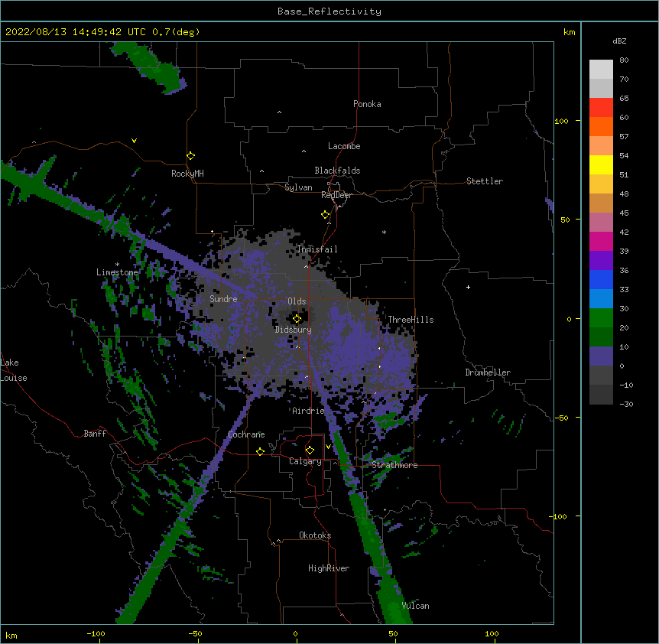Click the -100 tick on the bottom axis
This screenshot has height=644, width=659.
(x=96, y=633)
